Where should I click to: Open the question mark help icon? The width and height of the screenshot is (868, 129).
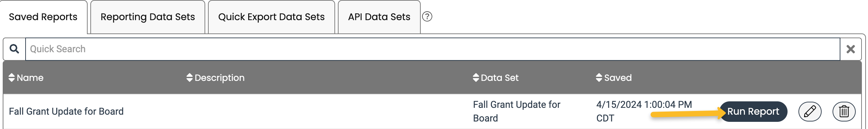[x=427, y=16]
